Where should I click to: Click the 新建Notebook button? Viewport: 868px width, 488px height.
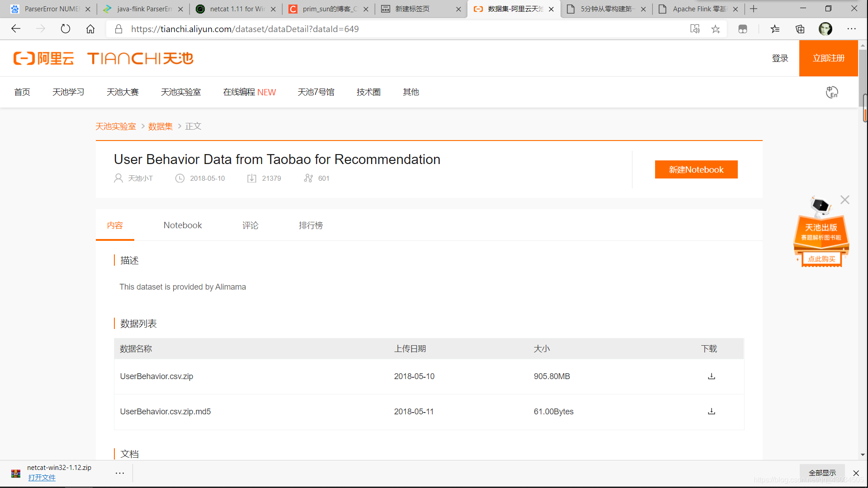click(x=696, y=169)
